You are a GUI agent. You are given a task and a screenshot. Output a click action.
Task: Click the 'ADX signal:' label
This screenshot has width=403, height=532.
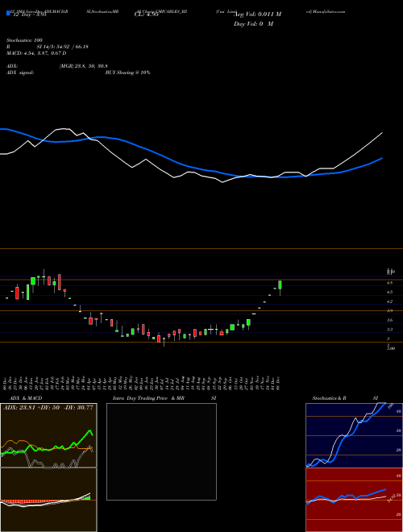(20, 73)
